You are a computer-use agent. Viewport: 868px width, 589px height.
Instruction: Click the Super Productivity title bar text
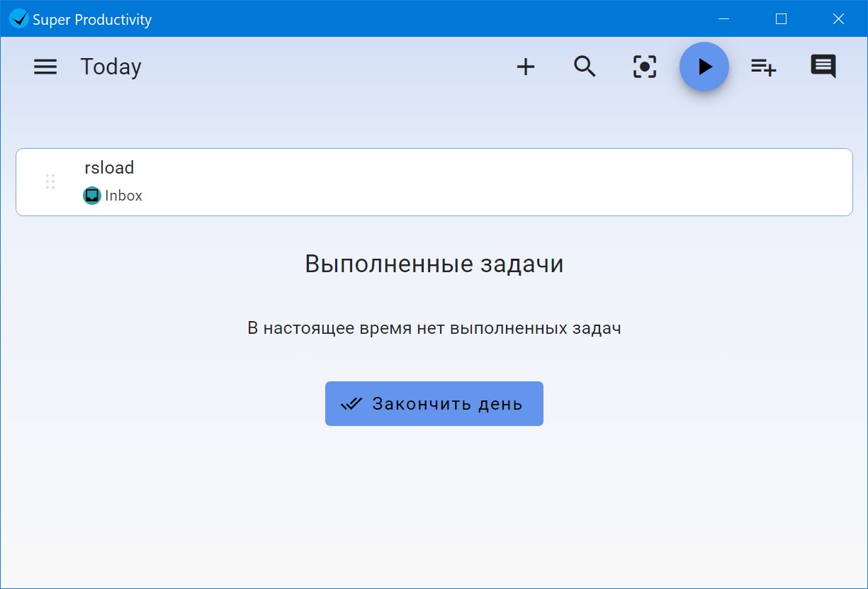91,19
